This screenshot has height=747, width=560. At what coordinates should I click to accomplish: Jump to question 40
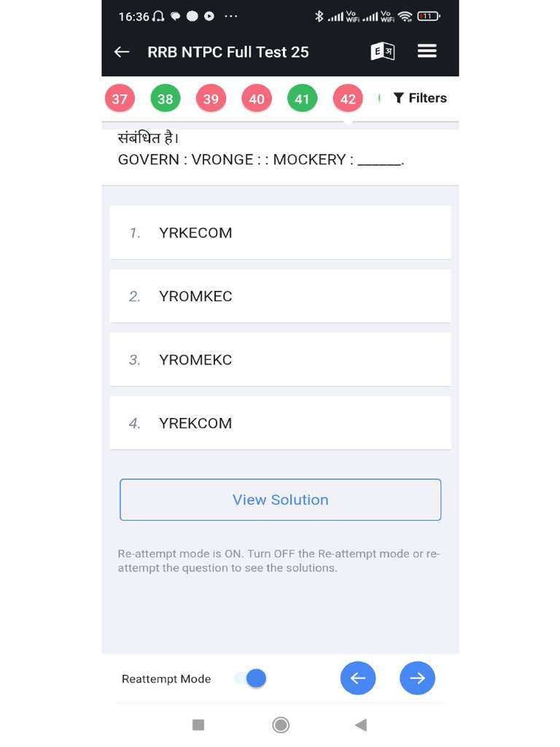(257, 99)
